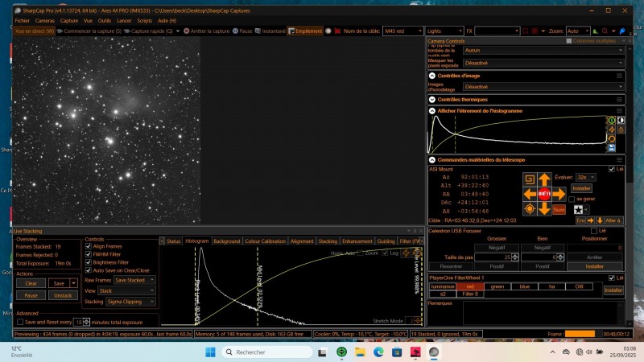The width and height of the screenshot is (644, 362).
Task: Click the Clear button in Live Stacking
Action: pyautogui.click(x=31, y=283)
